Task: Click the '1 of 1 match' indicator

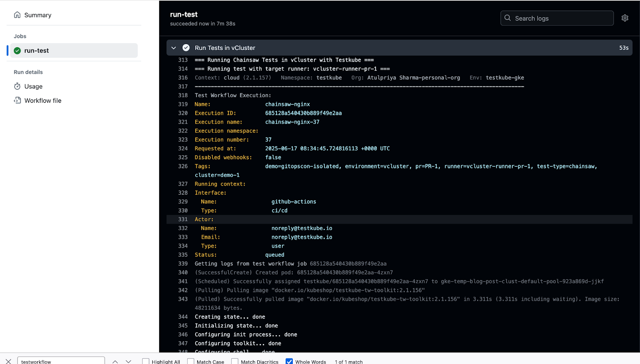Action: click(349, 362)
